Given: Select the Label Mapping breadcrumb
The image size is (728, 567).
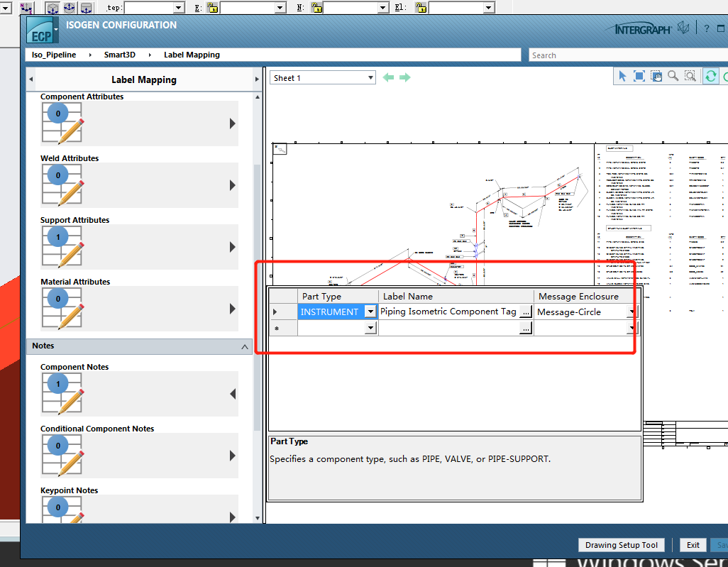Looking at the screenshot, I should point(192,55).
